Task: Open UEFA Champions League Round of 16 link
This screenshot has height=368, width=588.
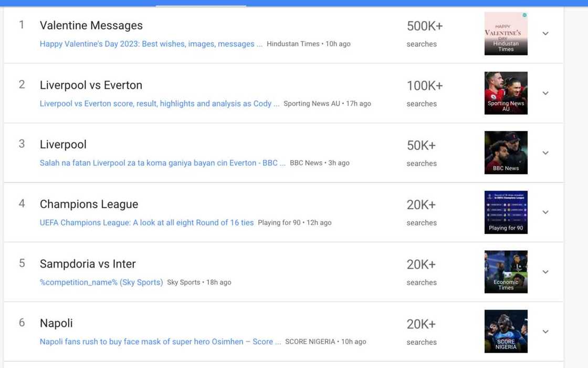Action: 146,223
